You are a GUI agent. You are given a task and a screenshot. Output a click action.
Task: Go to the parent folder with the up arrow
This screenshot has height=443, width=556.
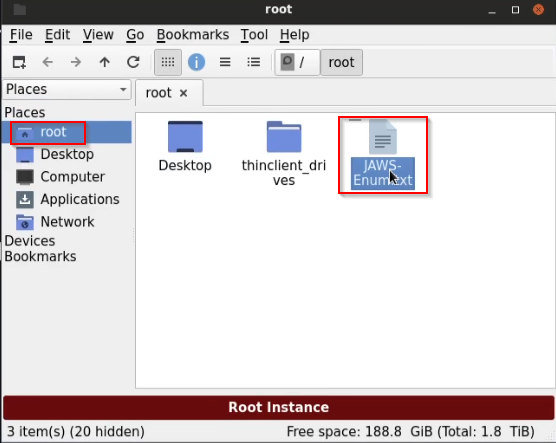point(105,62)
